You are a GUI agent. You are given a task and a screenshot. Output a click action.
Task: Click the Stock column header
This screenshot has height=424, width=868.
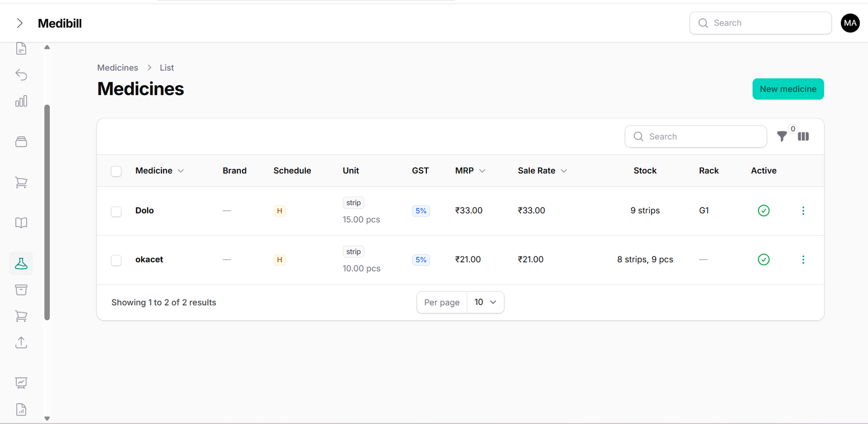coord(645,170)
